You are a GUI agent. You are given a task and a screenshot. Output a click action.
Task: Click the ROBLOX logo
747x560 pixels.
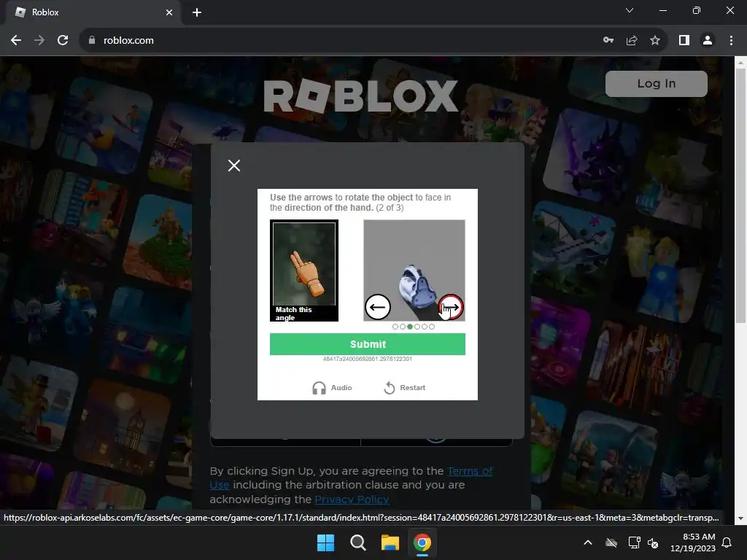360,96
